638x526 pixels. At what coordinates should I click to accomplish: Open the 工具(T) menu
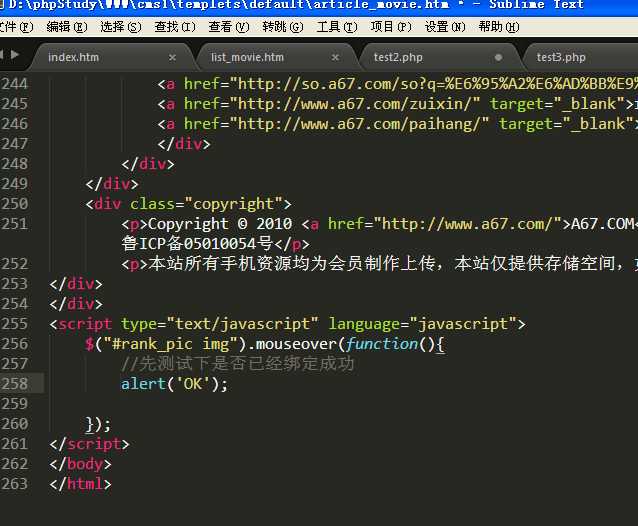(x=337, y=27)
